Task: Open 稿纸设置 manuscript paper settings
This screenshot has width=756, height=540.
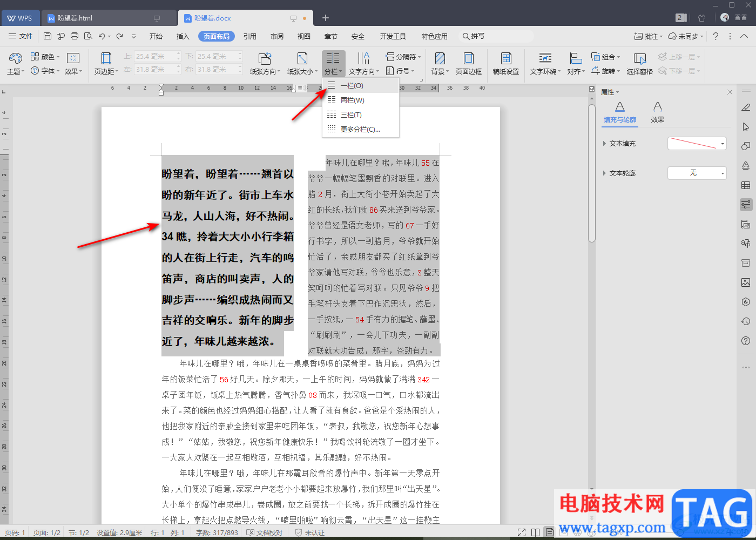Action: [506, 64]
